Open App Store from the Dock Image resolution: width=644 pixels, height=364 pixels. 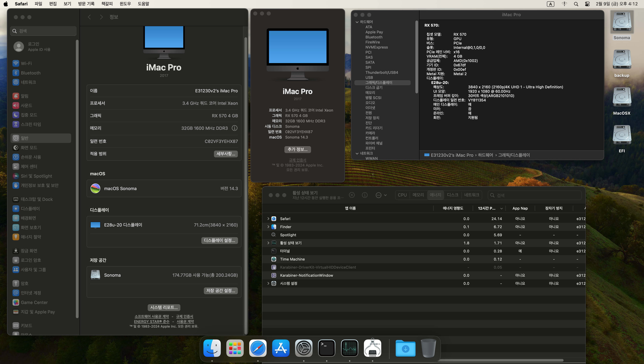click(x=281, y=348)
